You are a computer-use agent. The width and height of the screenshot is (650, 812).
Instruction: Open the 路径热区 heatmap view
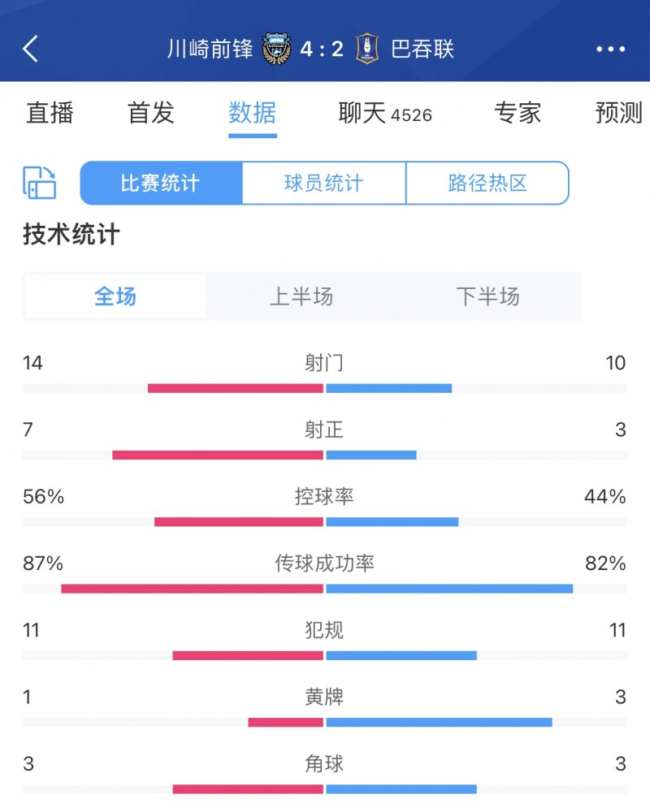point(487,184)
